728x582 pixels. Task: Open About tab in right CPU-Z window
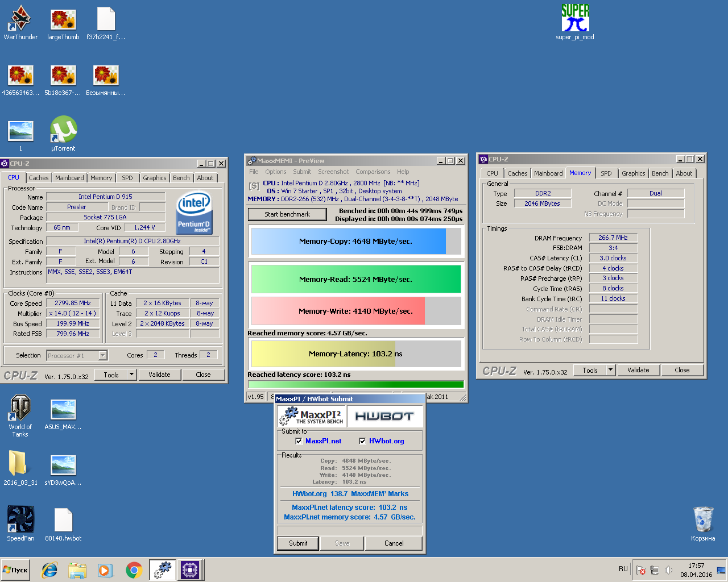click(x=684, y=173)
